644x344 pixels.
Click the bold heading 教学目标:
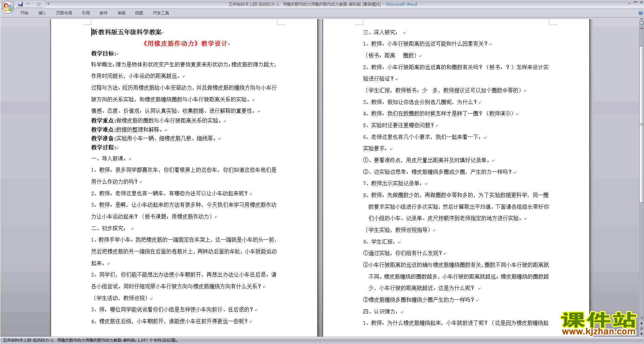click(104, 54)
